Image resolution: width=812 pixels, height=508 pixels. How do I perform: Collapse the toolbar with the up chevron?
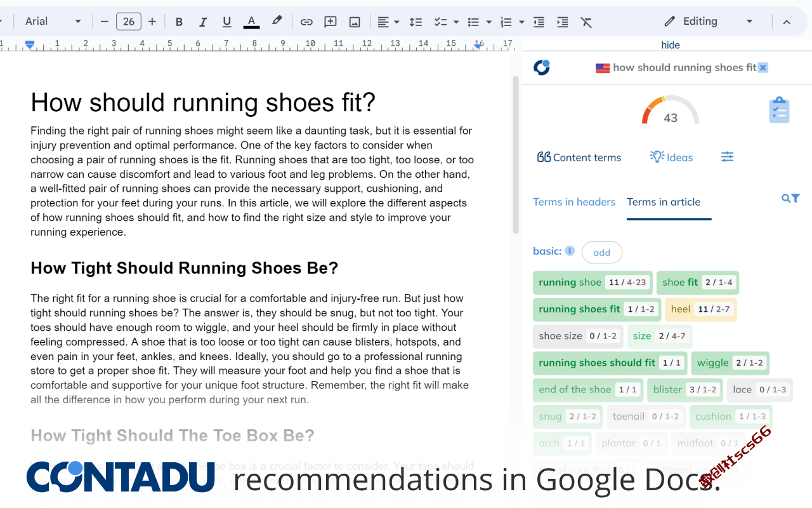[787, 22]
